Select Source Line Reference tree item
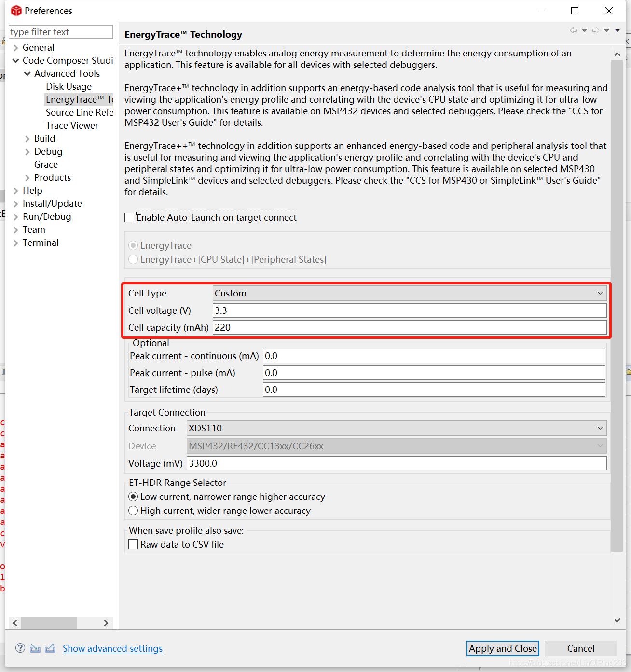The width and height of the screenshot is (631, 672). (x=79, y=112)
